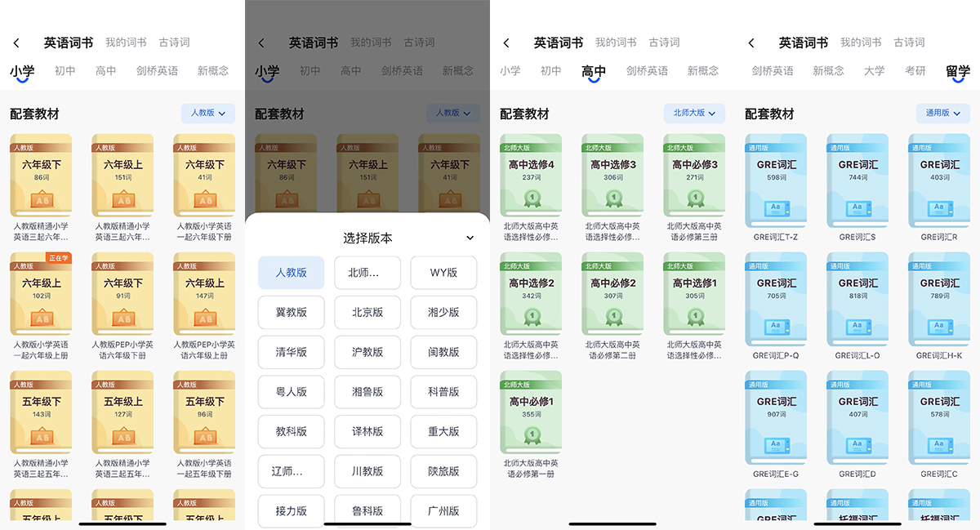Choose the 鲁科版 version option
The image size is (980, 530).
click(367, 510)
